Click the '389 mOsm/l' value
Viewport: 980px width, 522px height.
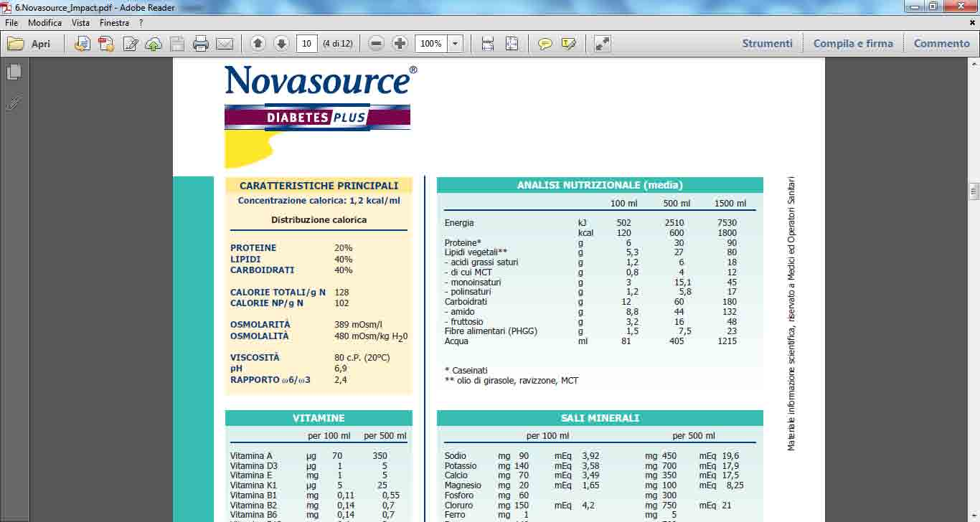pos(358,325)
